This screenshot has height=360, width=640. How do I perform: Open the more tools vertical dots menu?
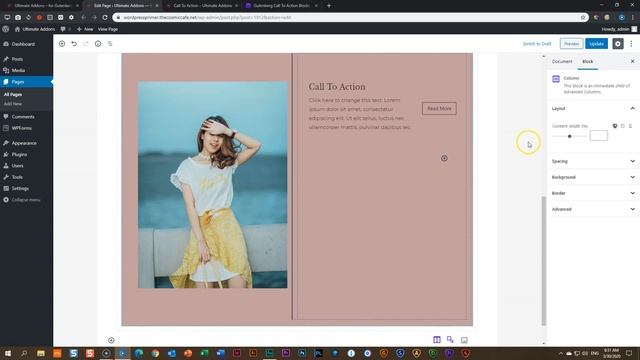point(631,44)
